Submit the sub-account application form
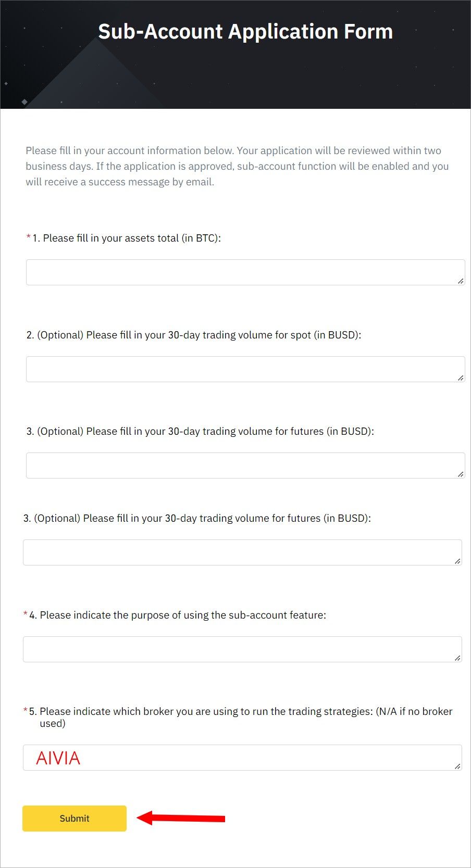Image resolution: width=471 pixels, height=868 pixels. click(75, 818)
